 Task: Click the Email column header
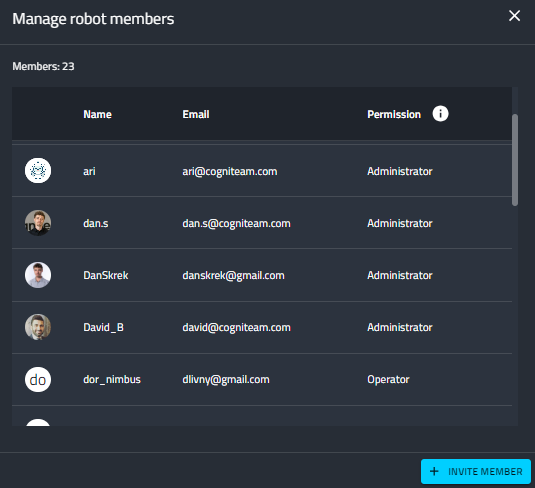click(x=196, y=114)
